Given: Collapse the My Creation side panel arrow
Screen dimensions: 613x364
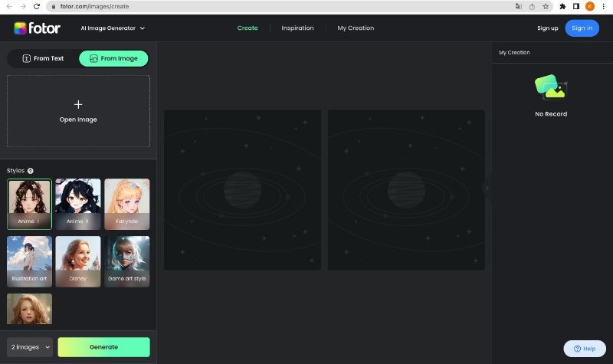Looking at the screenshot, I should point(487,189).
